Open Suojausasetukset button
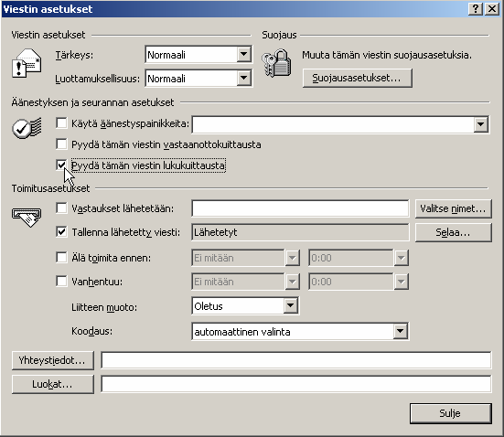504x437 pixels. click(x=357, y=78)
